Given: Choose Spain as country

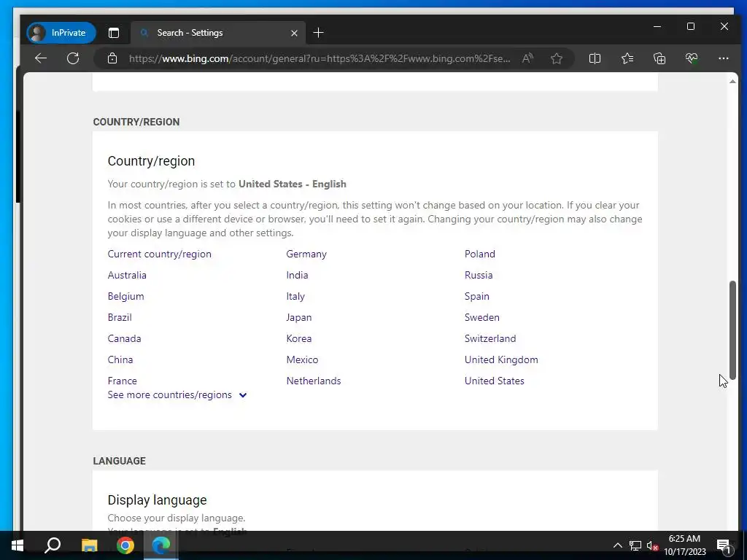Looking at the screenshot, I should 477,296.
